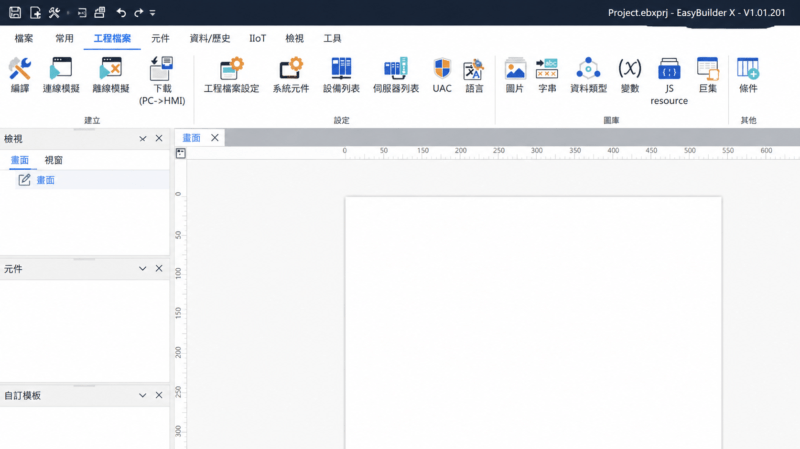Open the 巨集 macro library
The image size is (800, 449).
click(708, 75)
